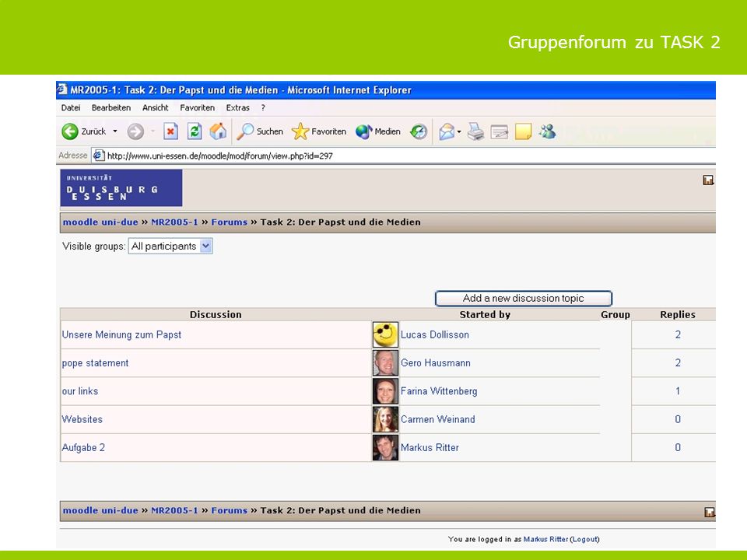Screen dimensions: 747x560
Task: Click Lucas Dollisson smiley avatar
Action: 385,334
